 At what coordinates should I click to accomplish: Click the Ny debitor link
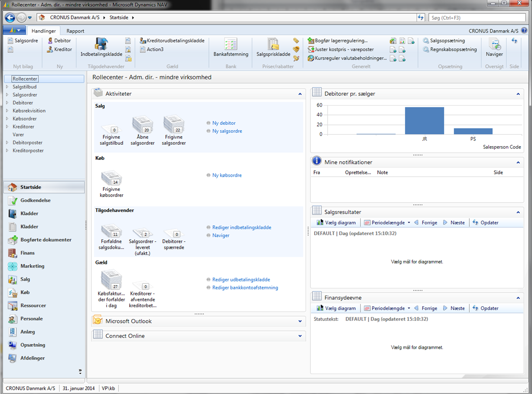click(x=224, y=123)
